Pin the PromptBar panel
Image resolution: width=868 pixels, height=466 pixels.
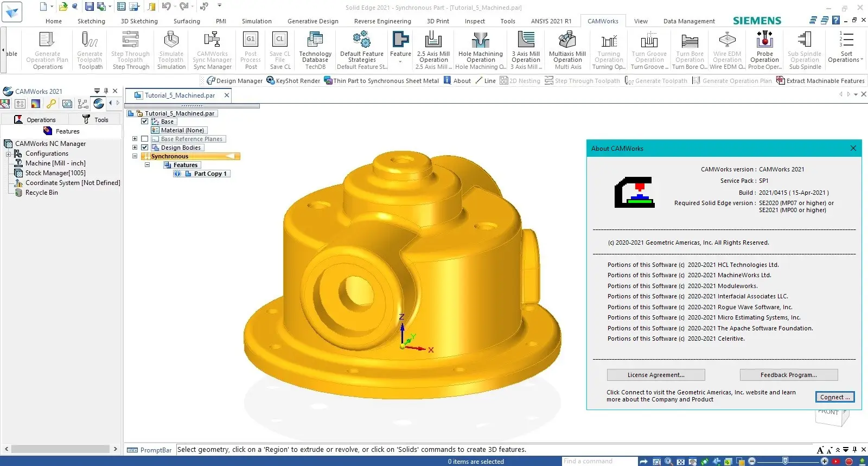point(855,450)
